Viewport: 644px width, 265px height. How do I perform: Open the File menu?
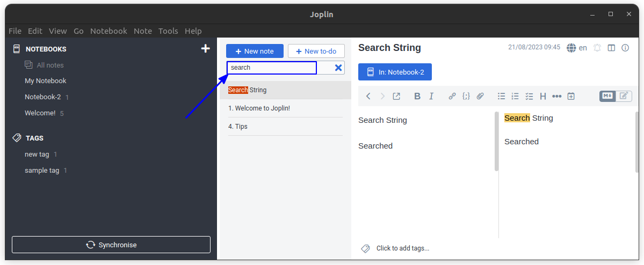(15, 31)
